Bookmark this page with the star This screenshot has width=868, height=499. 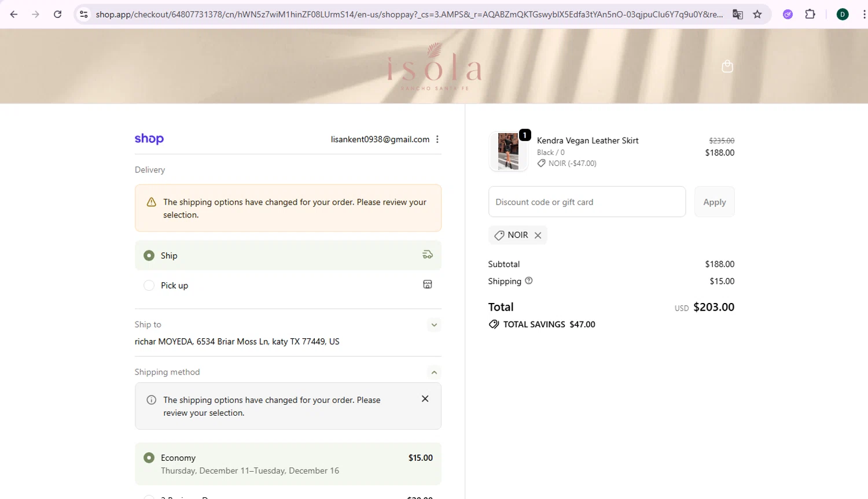click(757, 14)
